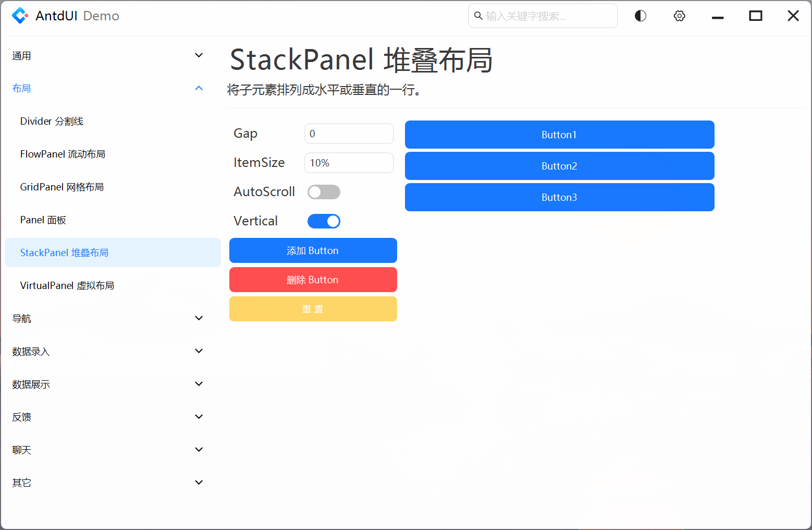Click Button2 in the preview panel
Image resolution: width=812 pixels, height=530 pixels.
tap(559, 166)
